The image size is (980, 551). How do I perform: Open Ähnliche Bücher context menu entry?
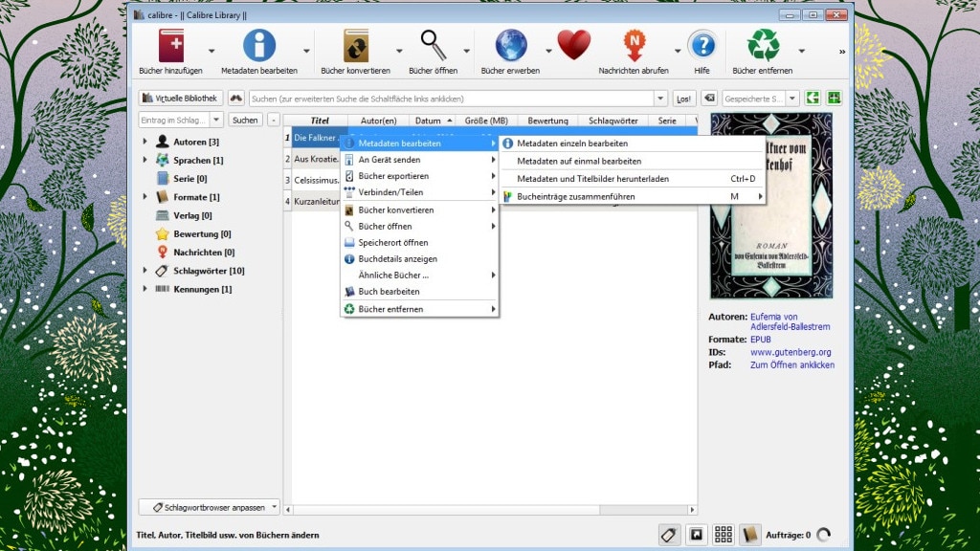pos(419,275)
